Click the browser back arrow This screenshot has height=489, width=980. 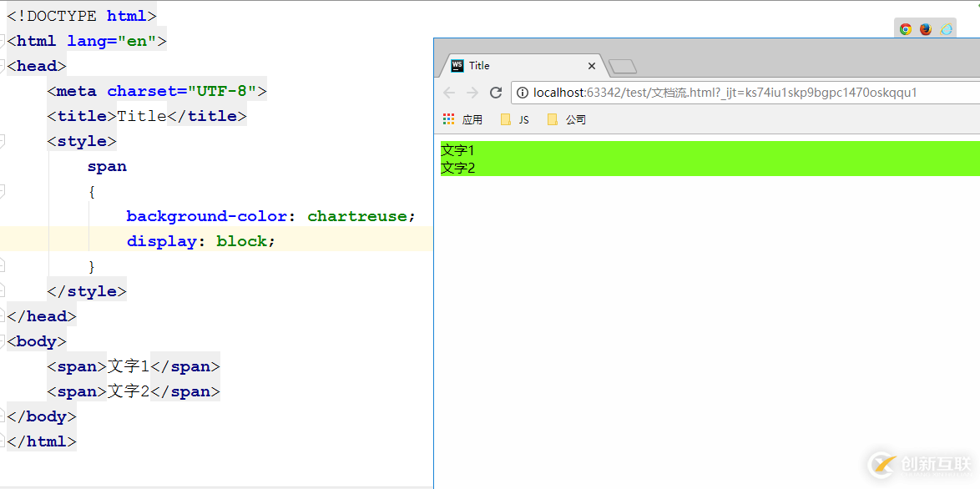coord(449,93)
